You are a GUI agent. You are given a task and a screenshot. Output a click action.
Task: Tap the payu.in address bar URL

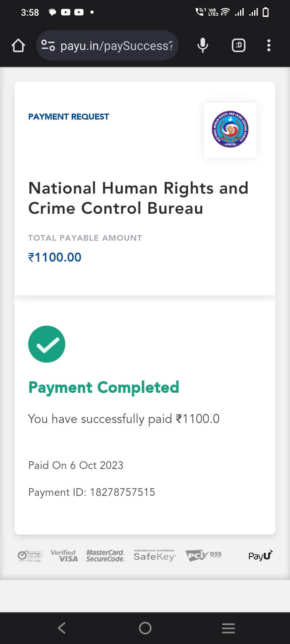(x=116, y=46)
